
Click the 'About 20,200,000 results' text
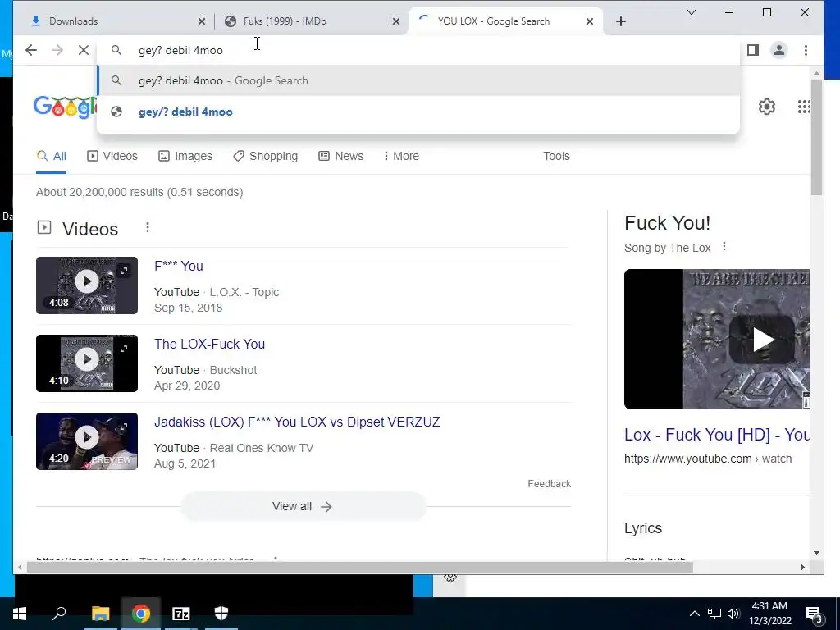139,192
